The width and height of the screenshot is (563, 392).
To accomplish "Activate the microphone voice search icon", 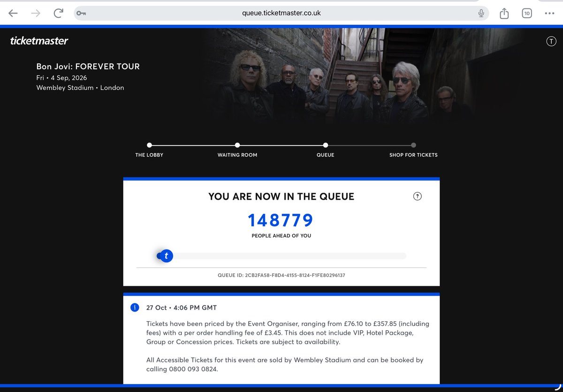I will pos(481,13).
